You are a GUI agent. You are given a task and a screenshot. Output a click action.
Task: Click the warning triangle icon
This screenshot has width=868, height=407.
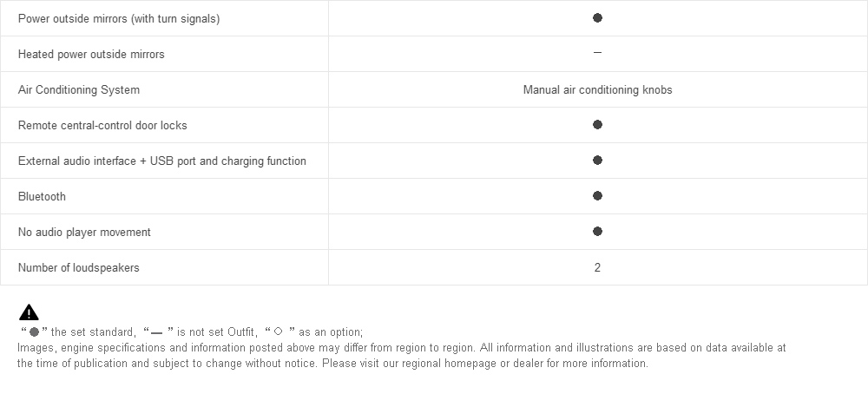tap(29, 312)
